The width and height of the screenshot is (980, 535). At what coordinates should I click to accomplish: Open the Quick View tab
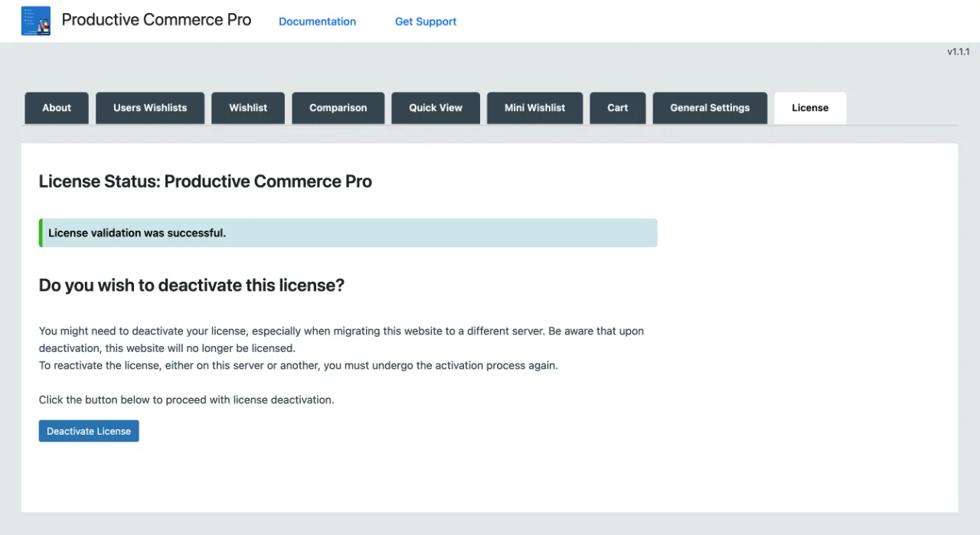[436, 108]
